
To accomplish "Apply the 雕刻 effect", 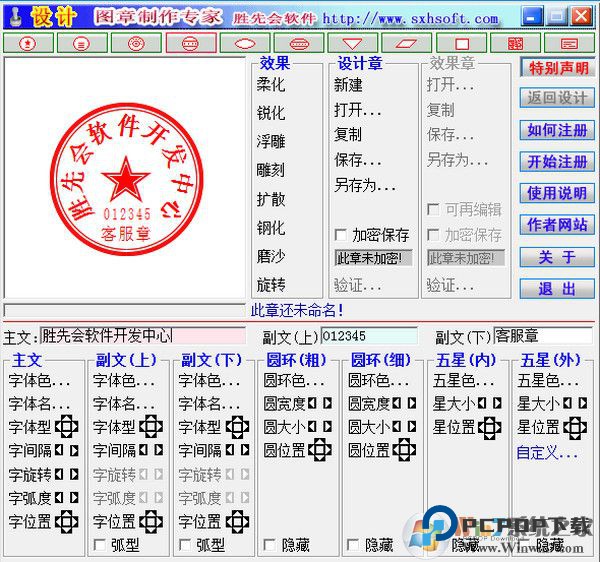I will tap(271, 170).
